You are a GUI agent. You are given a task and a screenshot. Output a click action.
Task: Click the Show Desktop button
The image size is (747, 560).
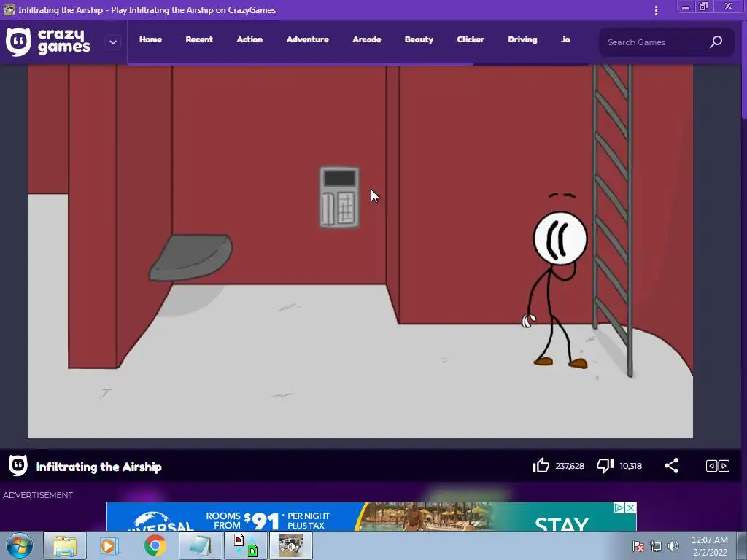[x=742, y=545]
